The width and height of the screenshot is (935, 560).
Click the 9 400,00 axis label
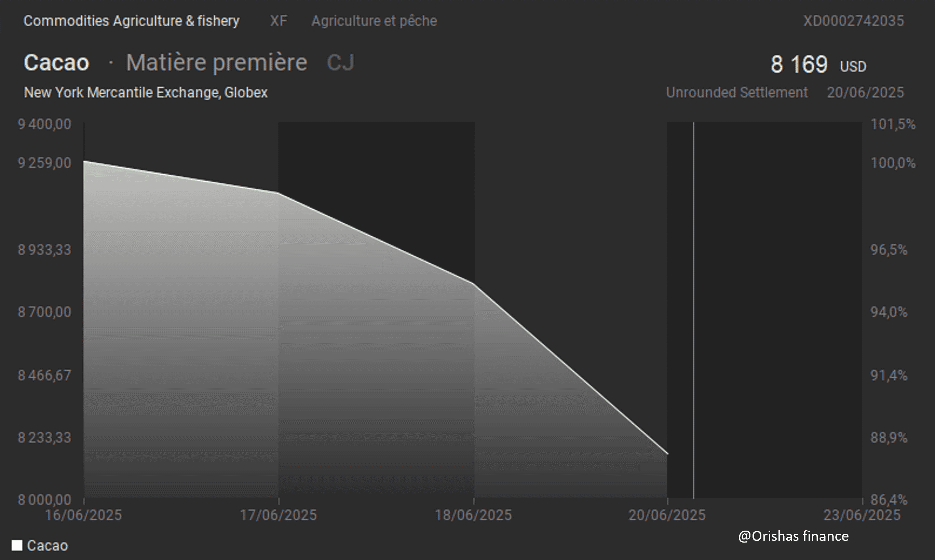[44, 124]
